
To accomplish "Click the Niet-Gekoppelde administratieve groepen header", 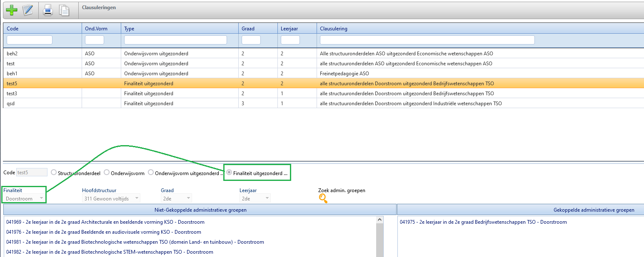I will coord(200,210).
